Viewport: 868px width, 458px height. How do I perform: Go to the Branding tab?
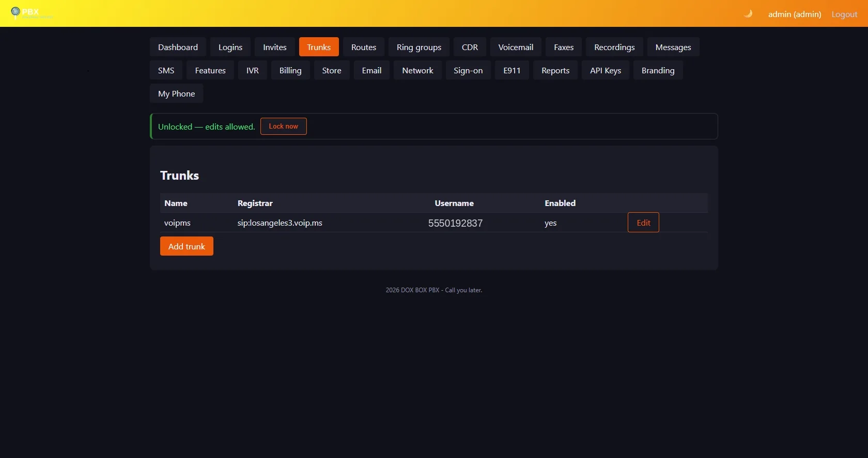(658, 70)
